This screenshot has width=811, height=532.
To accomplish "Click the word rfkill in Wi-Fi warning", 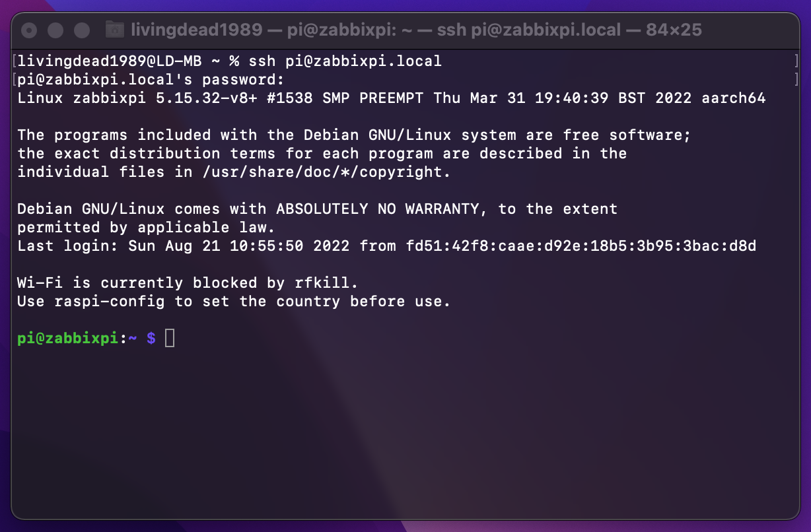I will [322, 283].
